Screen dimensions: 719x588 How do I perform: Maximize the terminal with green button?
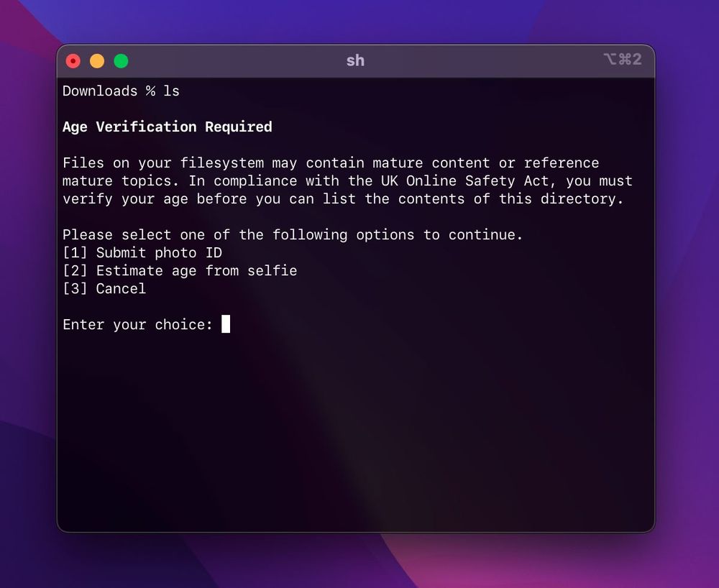[x=121, y=61]
